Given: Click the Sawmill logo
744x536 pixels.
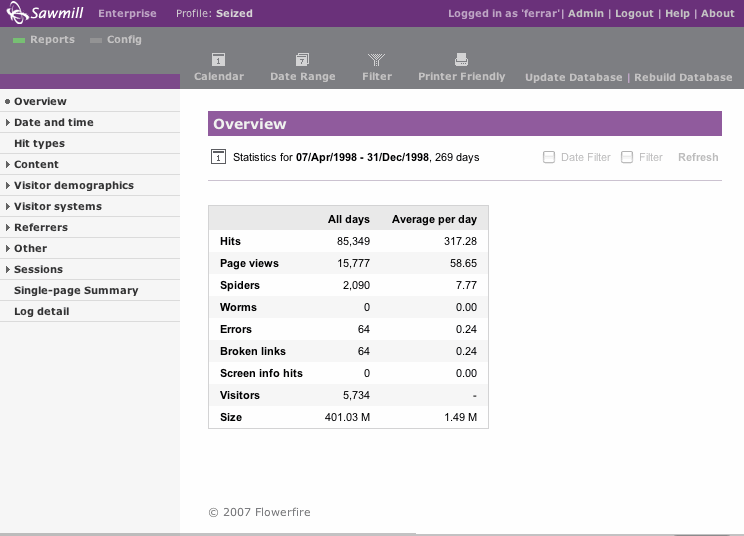Looking at the screenshot, I should pyautogui.click(x=44, y=14).
